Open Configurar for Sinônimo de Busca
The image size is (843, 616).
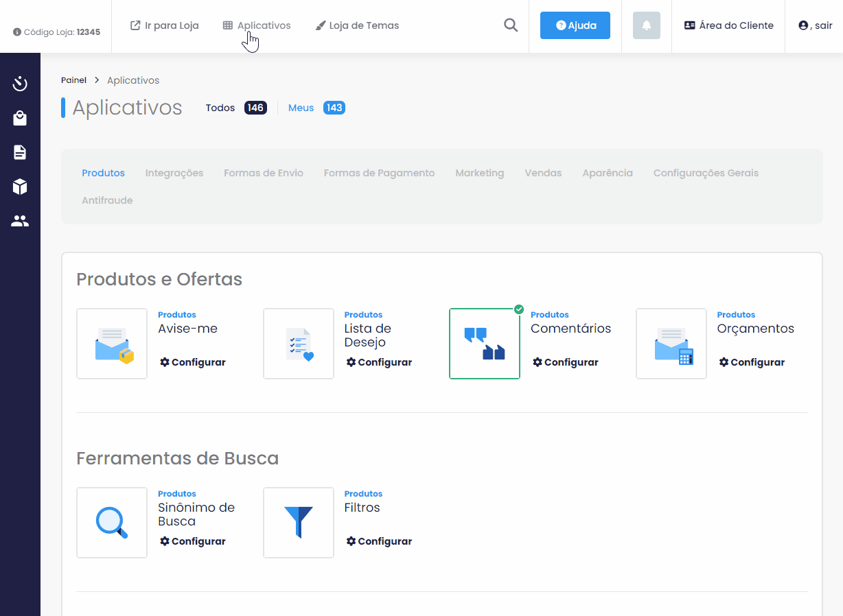click(x=193, y=541)
